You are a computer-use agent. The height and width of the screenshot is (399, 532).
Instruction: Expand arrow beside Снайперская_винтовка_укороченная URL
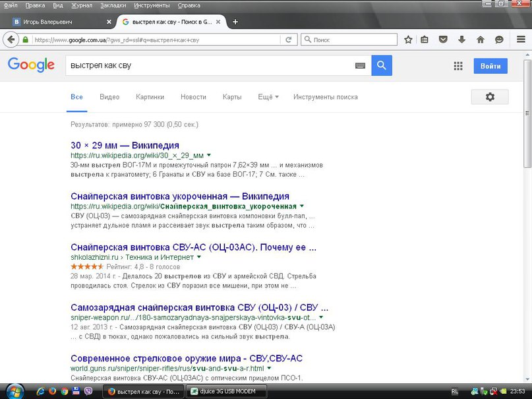[x=302, y=206]
